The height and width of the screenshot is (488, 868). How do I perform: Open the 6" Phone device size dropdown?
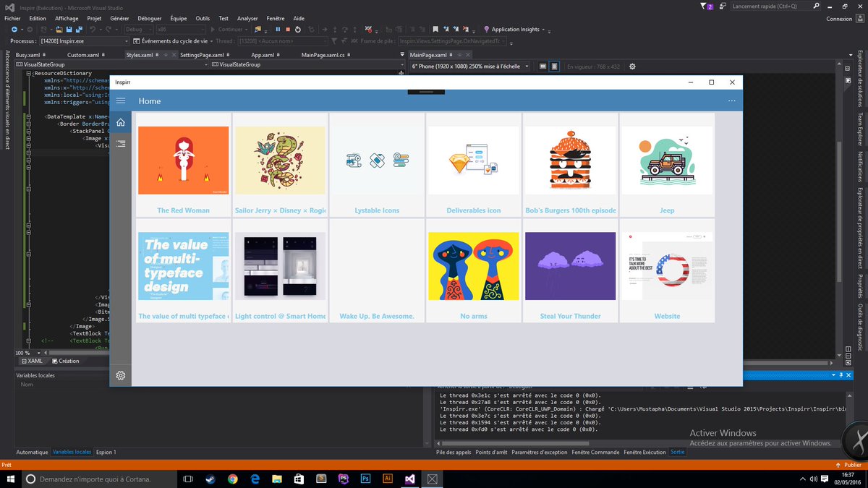click(469, 67)
